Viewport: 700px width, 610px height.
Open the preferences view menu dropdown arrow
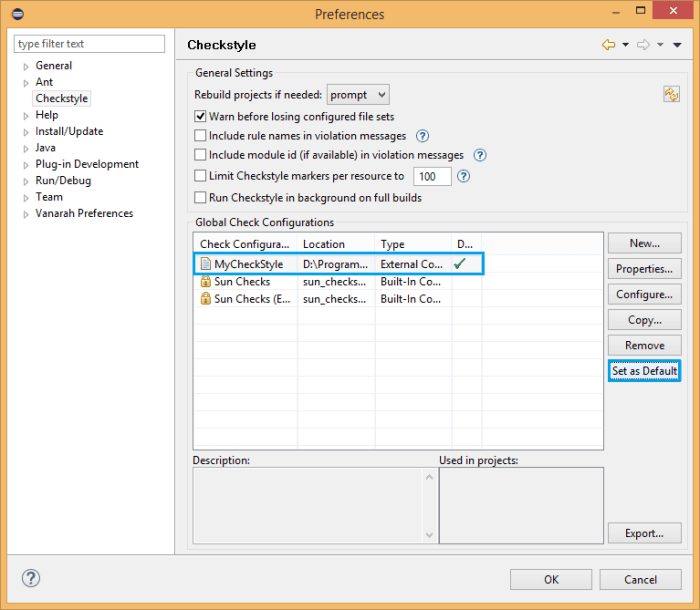point(677,45)
